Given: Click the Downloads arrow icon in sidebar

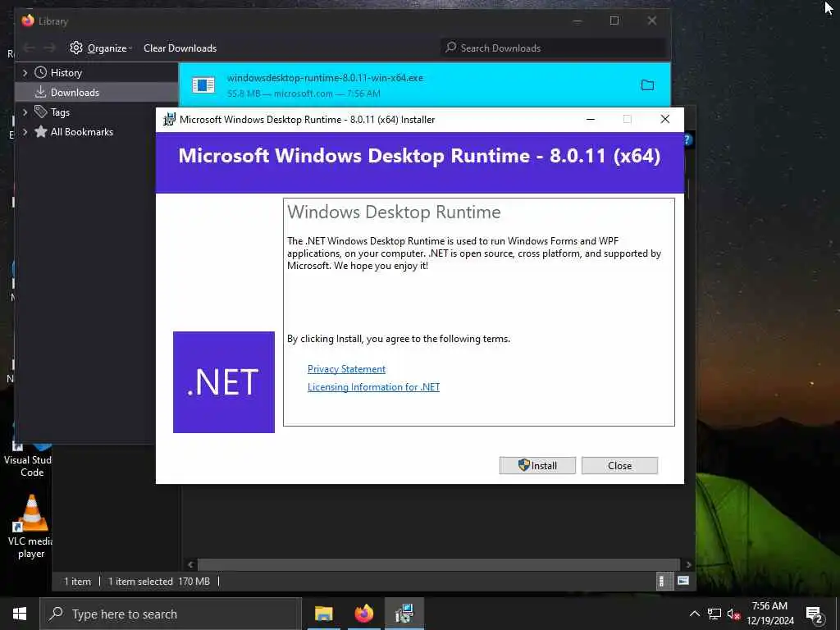Looking at the screenshot, I should point(40,92).
